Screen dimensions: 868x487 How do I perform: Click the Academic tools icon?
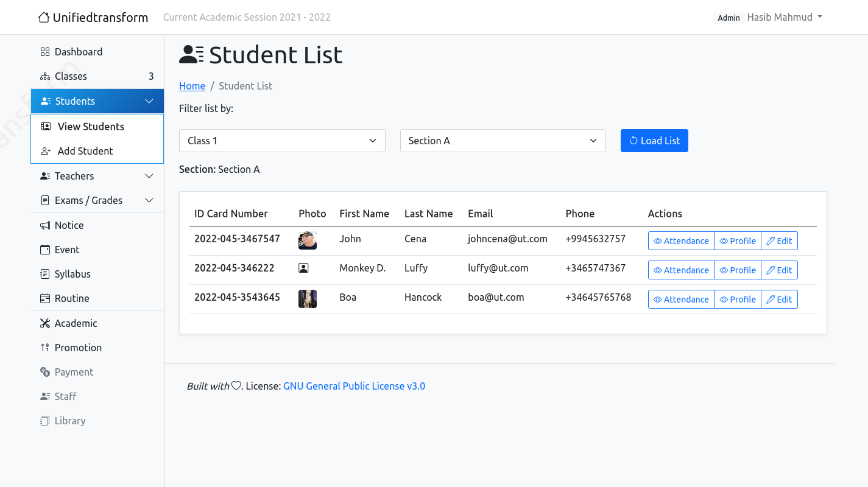coord(45,323)
